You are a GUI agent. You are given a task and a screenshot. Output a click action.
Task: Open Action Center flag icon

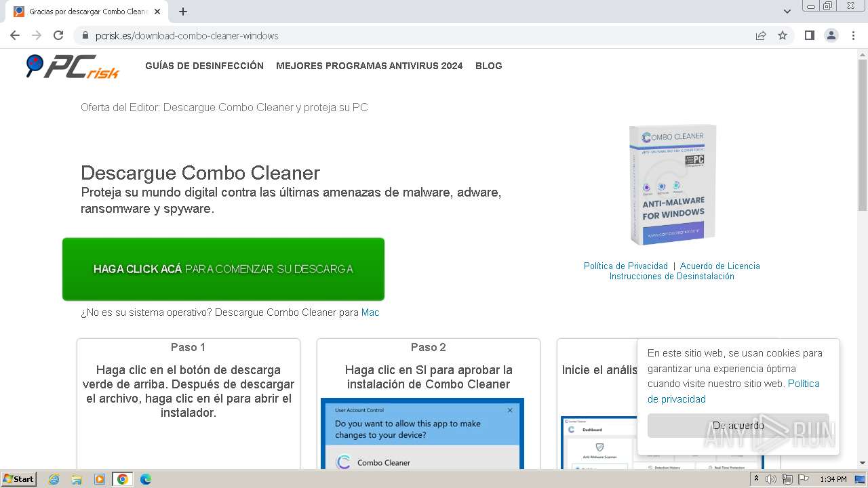[804, 479]
